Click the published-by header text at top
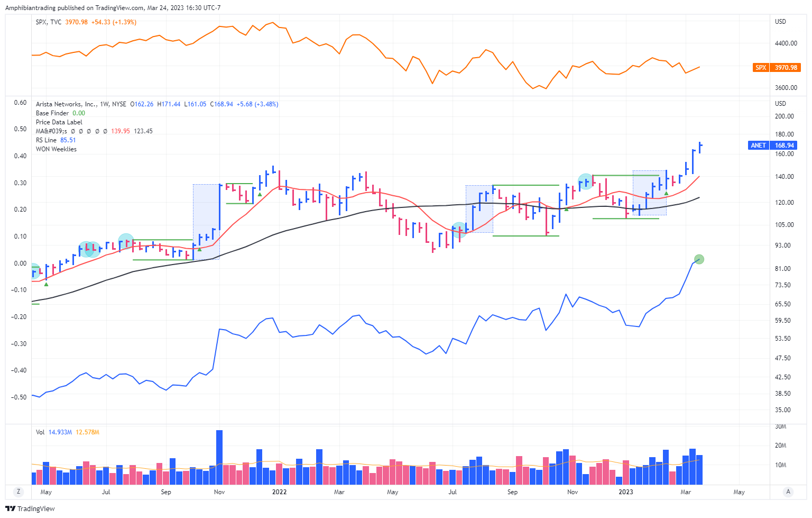This screenshot has height=518, width=812. tap(113, 8)
